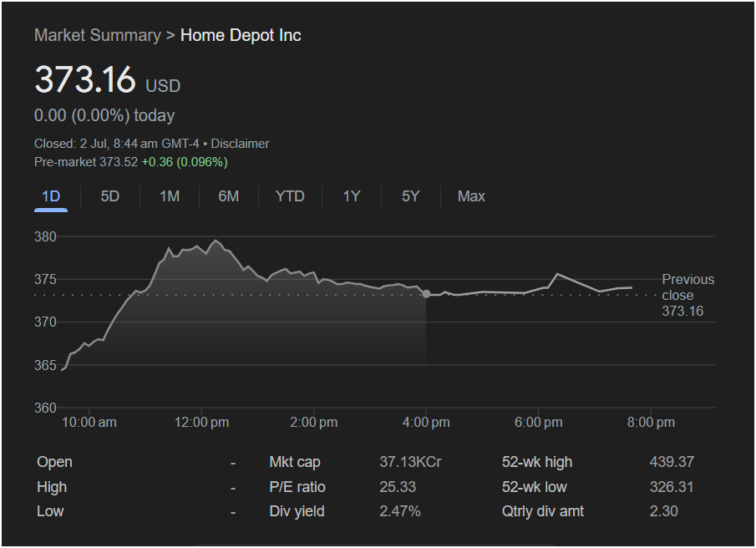
Task: Click the Previous close 373.16 label
Action: point(688,296)
